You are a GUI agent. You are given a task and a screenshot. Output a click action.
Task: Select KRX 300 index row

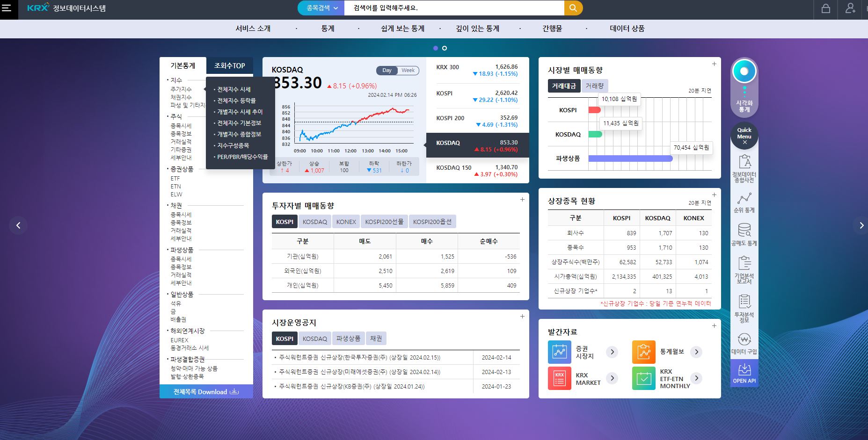tap(477, 70)
